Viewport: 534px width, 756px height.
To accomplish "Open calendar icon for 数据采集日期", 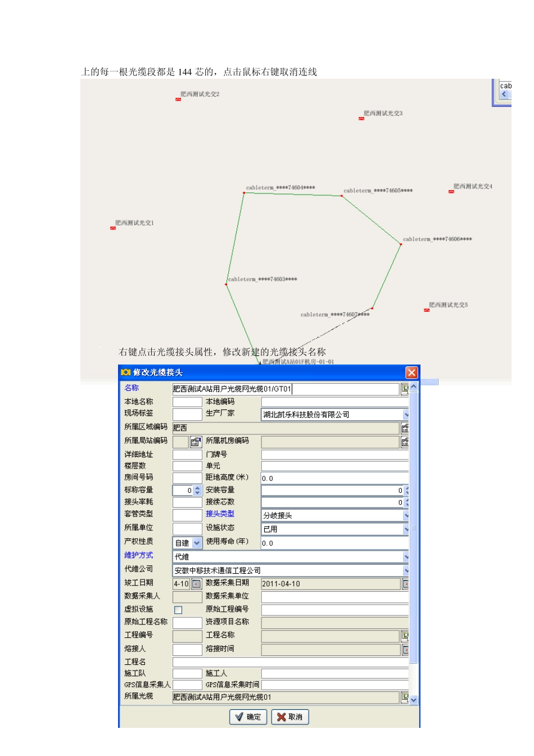I will pos(405,584).
